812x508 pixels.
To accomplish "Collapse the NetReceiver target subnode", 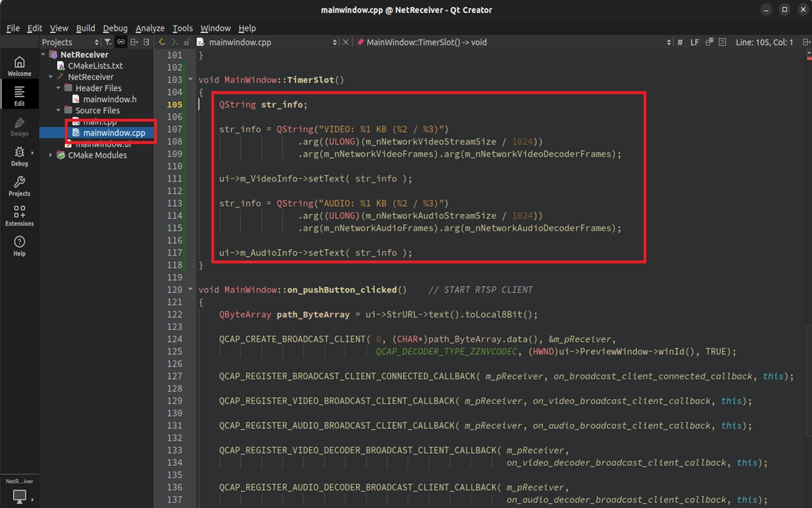I will coord(51,77).
